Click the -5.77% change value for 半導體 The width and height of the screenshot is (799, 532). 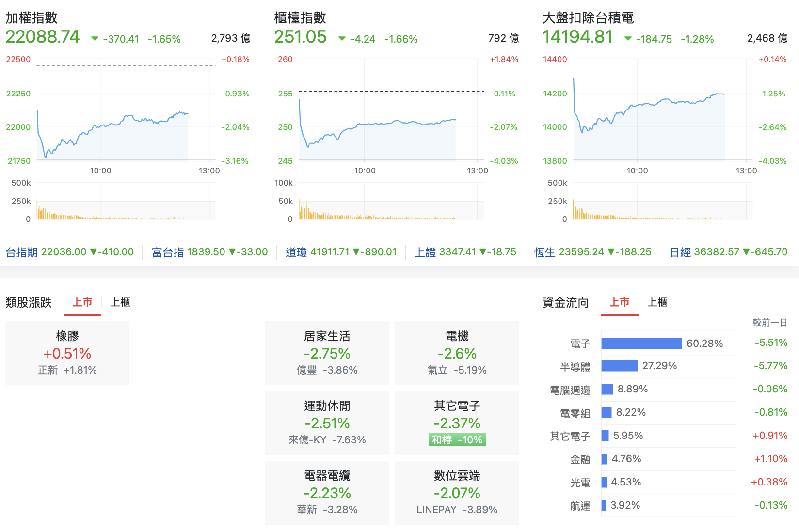click(771, 366)
